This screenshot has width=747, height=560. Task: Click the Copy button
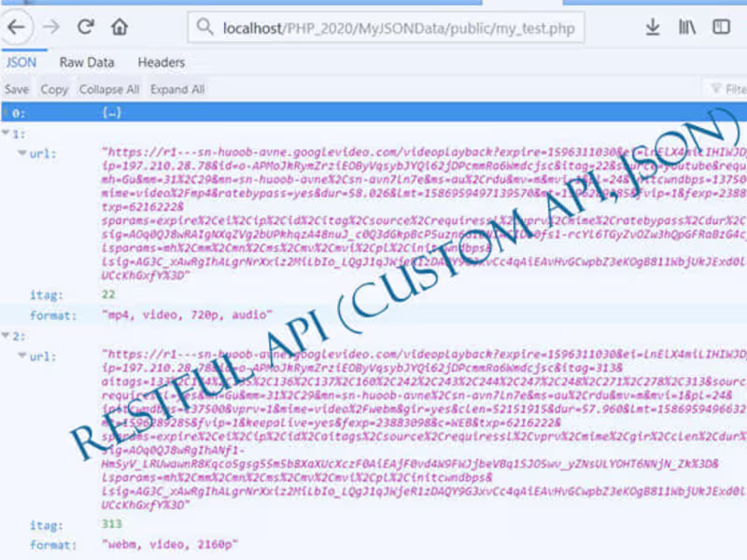click(x=54, y=90)
